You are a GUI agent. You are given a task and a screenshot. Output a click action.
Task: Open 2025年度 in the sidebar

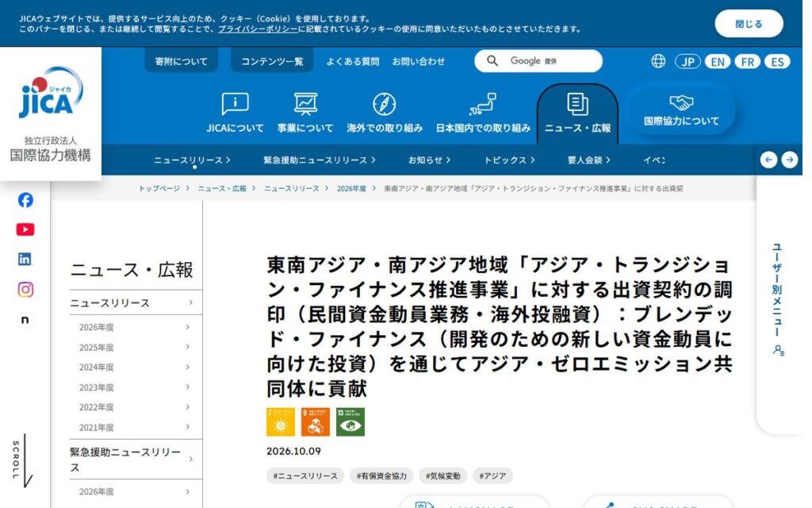136,348
